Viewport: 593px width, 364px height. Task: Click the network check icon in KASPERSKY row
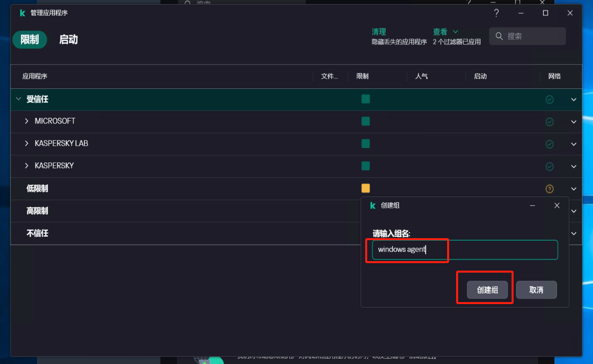click(550, 166)
